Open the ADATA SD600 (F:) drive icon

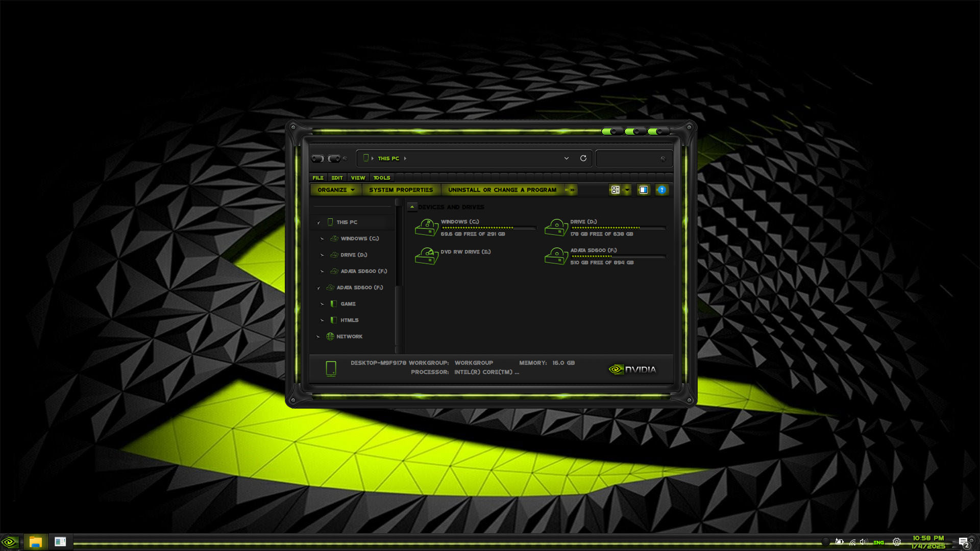[556, 256]
